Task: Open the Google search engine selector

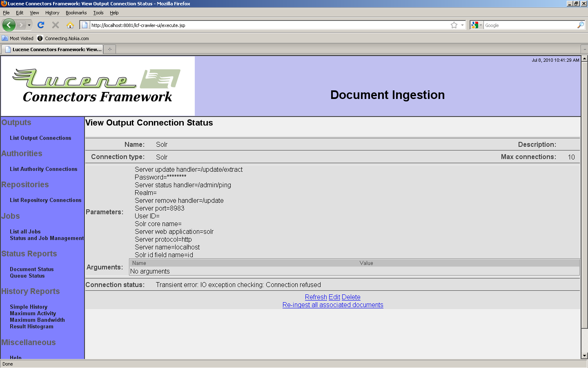Action: click(x=476, y=25)
